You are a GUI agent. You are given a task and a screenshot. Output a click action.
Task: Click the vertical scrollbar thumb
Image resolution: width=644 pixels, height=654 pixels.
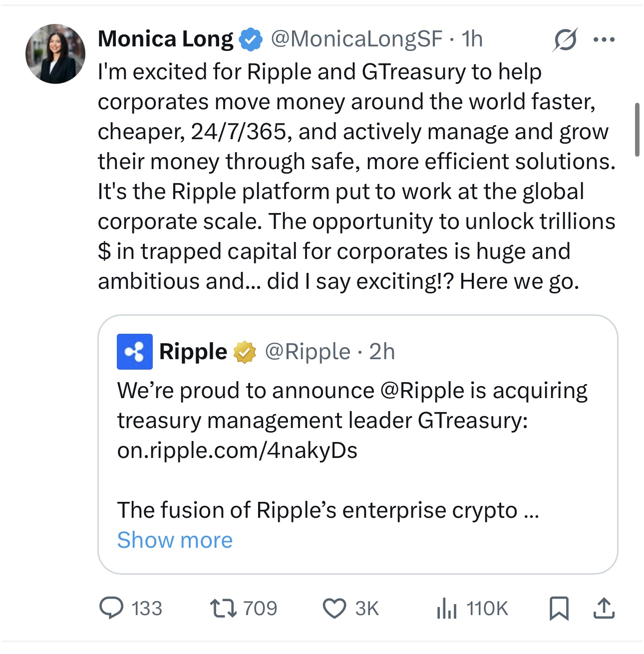[637, 130]
